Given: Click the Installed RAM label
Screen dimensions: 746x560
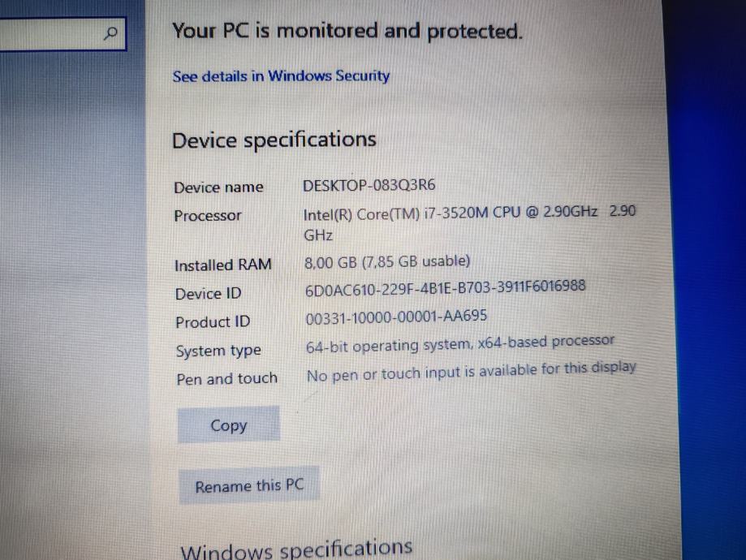Looking at the screenshot, I should point(222,265).
